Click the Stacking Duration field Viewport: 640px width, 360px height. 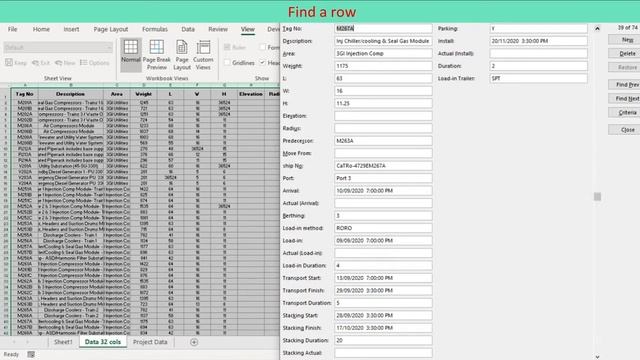tap(383, 340)
